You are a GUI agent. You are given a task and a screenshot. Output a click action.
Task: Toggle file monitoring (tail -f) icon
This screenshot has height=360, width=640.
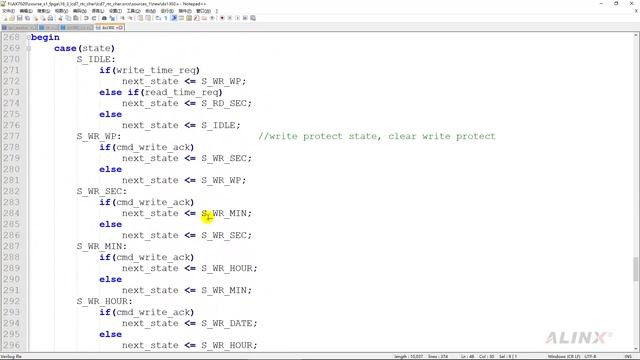(x=212, y=18)
